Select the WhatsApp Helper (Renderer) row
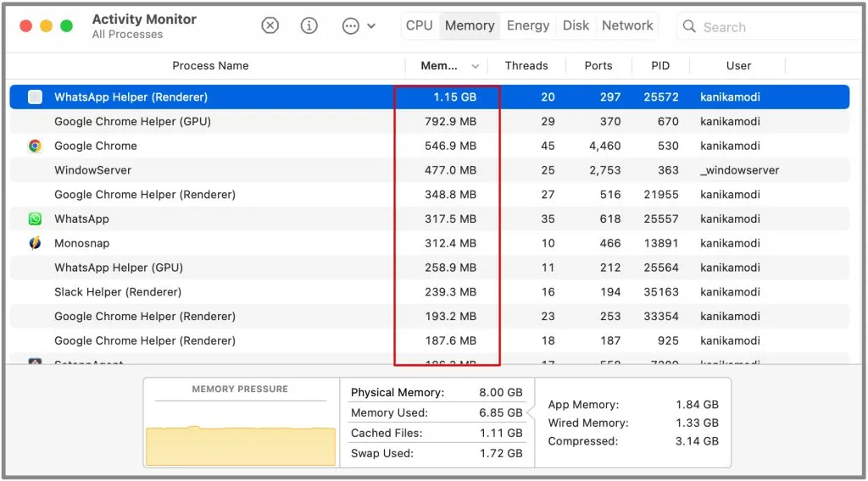The height and width of the screenshot is (481, 868). point(430,97)
